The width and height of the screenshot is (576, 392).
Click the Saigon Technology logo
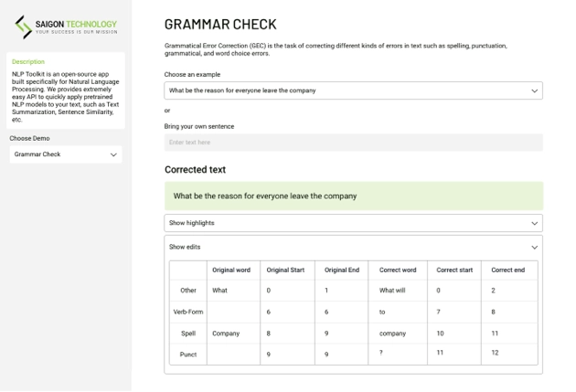(65, 28)
